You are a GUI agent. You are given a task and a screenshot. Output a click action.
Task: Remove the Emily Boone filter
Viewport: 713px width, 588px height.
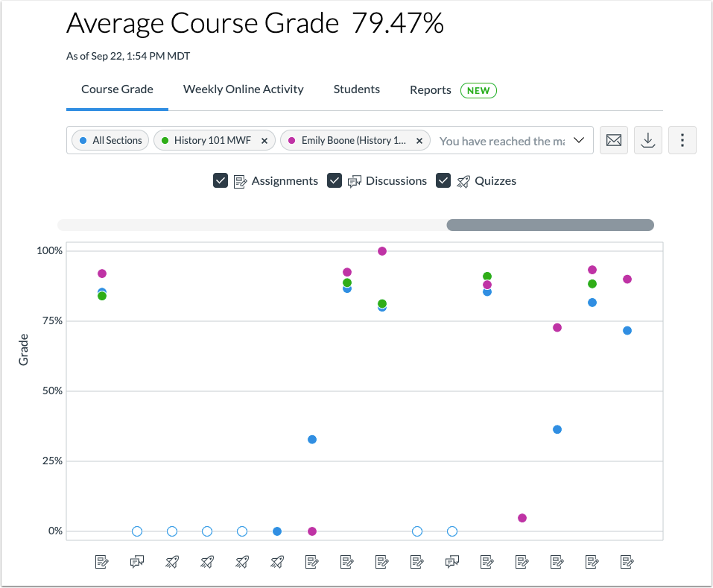coord(419,140)
